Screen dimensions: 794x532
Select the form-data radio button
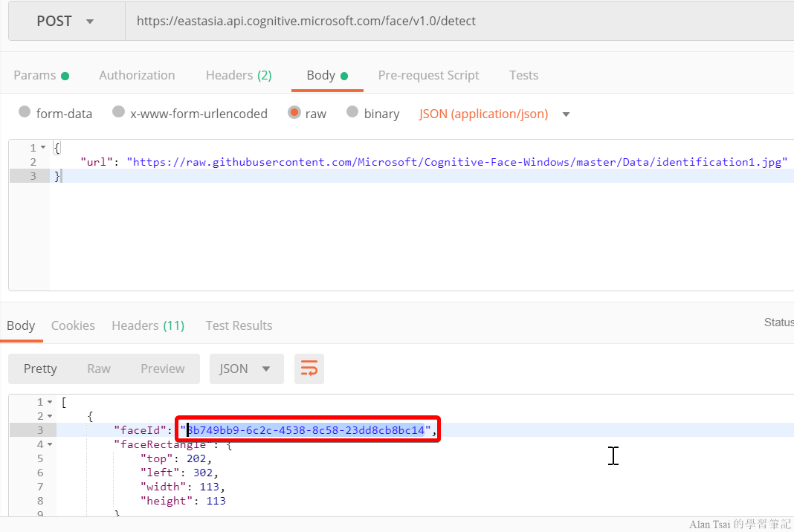click(25, 112)
